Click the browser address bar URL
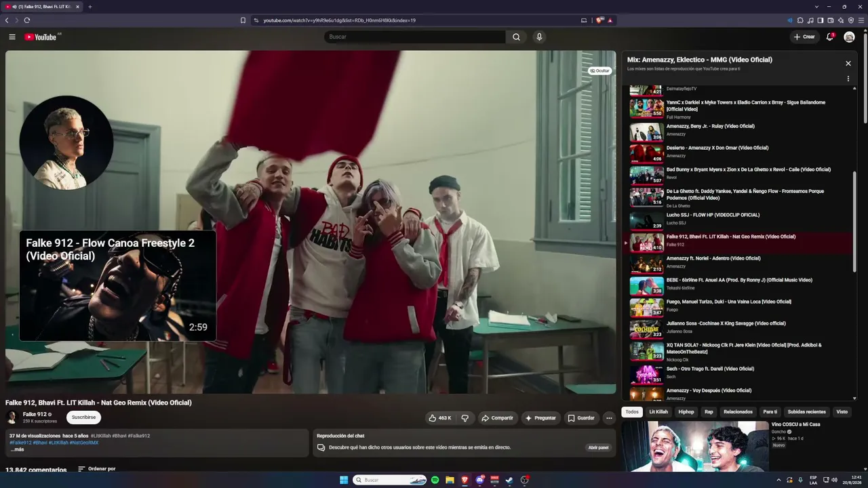This screenshot has height=488, width=868. click(340, 20)
